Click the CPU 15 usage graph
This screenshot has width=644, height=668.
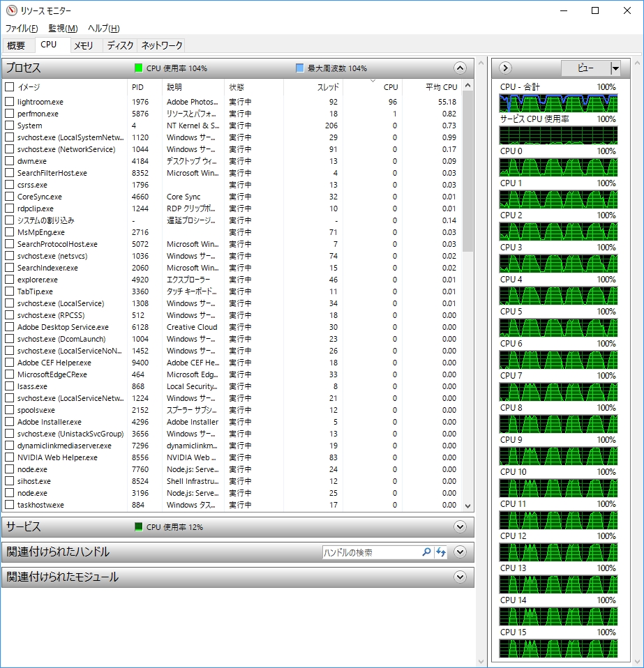(558, 648)
